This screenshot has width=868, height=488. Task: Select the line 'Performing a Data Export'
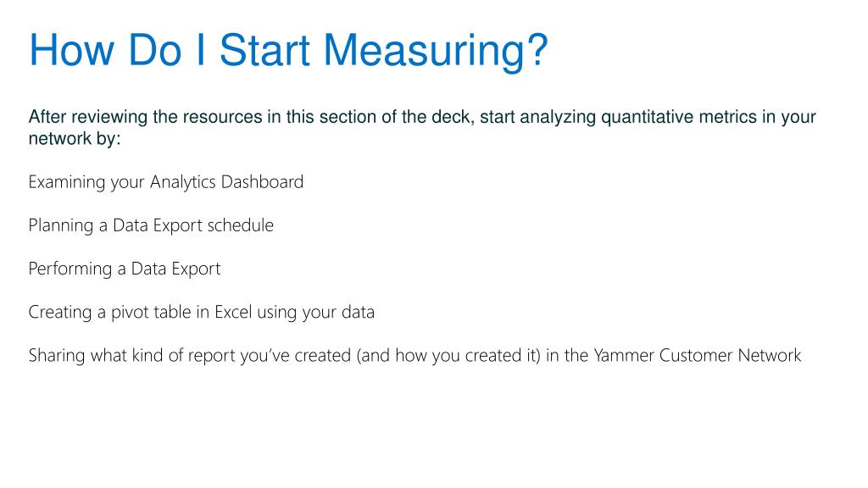(x=125, y=269)
